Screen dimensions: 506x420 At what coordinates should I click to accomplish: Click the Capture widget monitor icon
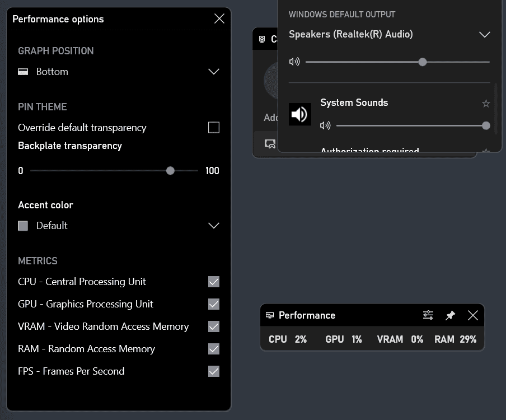tap(262, 39)
